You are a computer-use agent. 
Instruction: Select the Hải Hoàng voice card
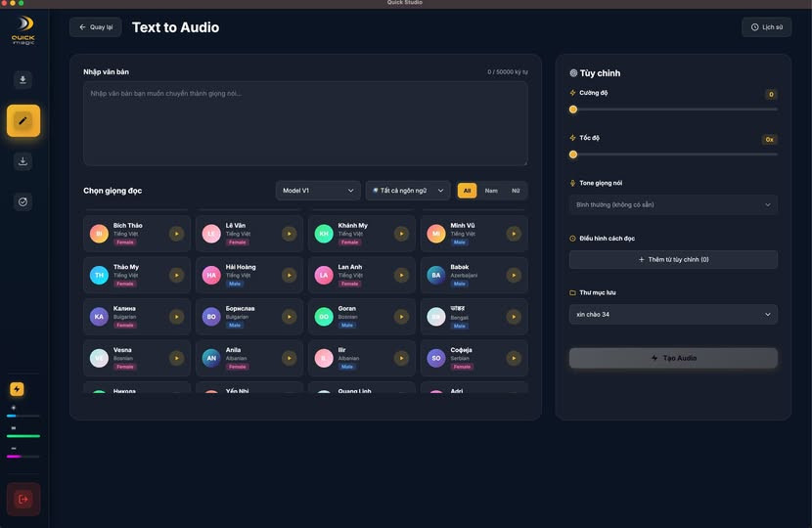(249, 276)
